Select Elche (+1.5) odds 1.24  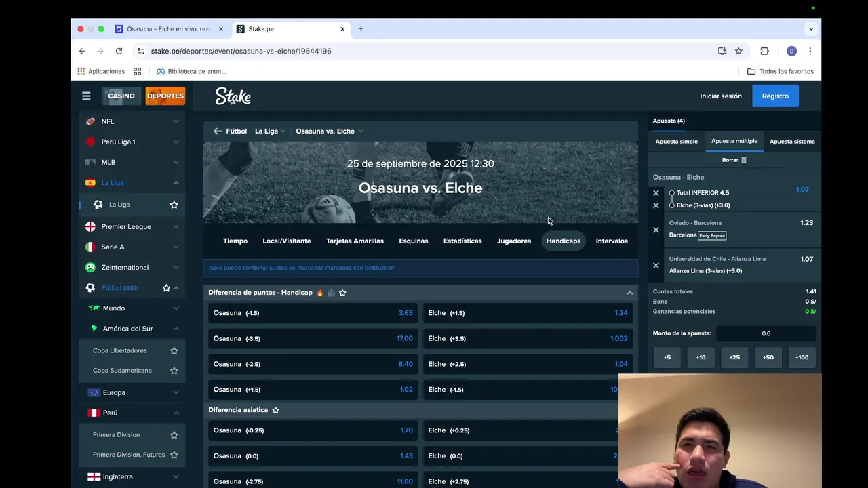pyautogui.click(x=528, y=313)
